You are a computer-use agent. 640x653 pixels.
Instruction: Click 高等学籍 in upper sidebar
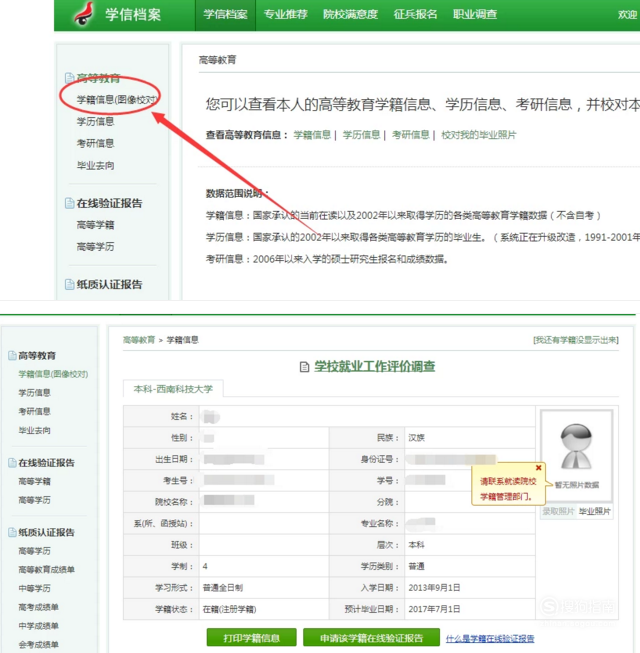point(95,225)
